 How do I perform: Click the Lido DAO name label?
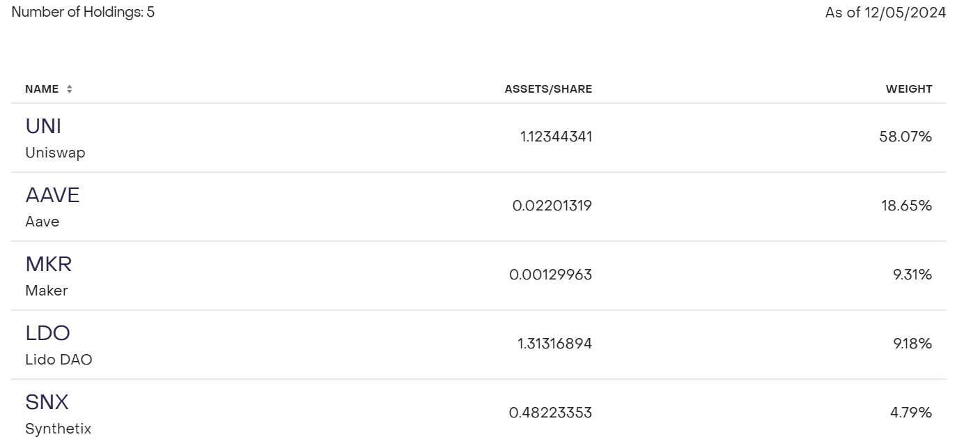59,360
